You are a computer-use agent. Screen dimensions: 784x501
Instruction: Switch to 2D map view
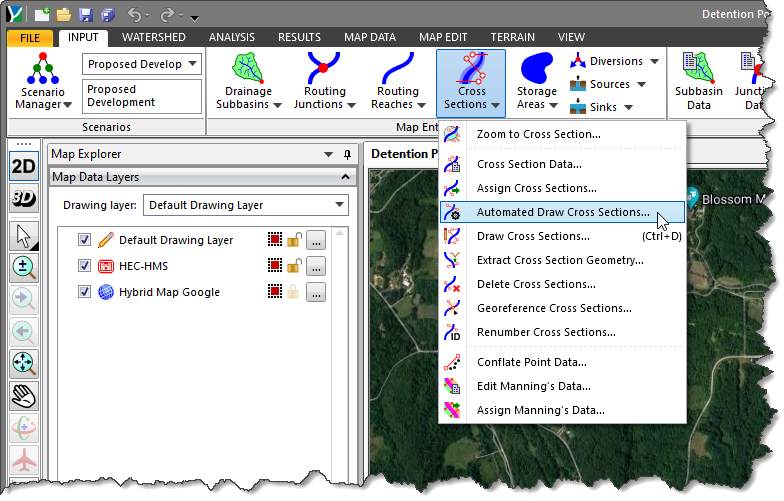(x=23, y=167)
